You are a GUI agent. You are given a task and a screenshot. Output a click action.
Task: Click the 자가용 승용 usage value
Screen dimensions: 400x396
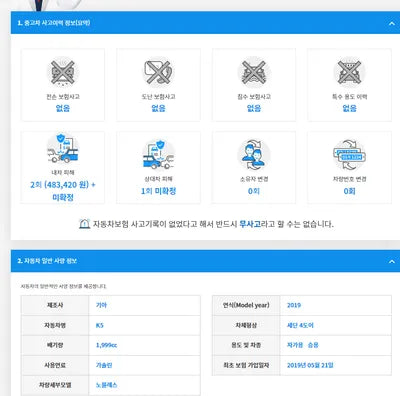pos(303,345)
